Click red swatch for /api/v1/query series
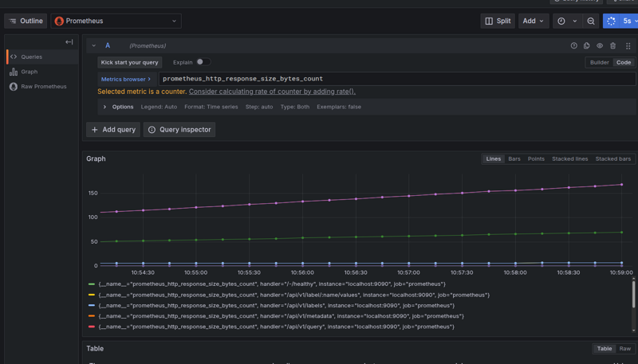Image resolution: width=638 pixels, height=364 pixels. 92,327
